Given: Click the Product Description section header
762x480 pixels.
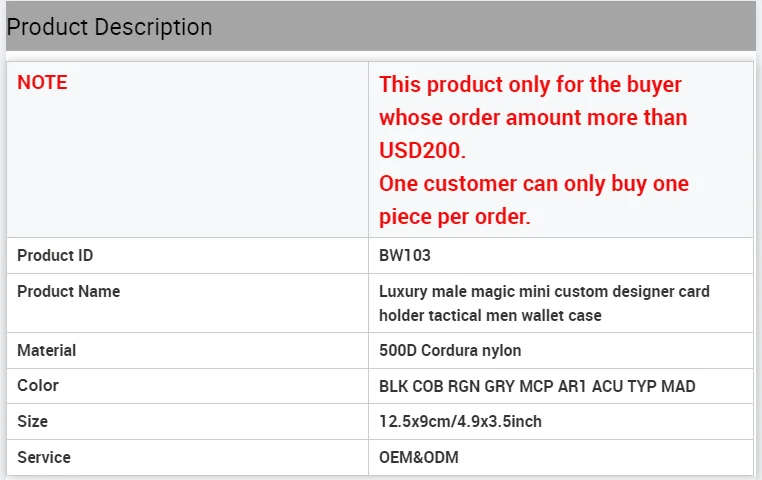Looking at the screenshot, I should (110, 27).
